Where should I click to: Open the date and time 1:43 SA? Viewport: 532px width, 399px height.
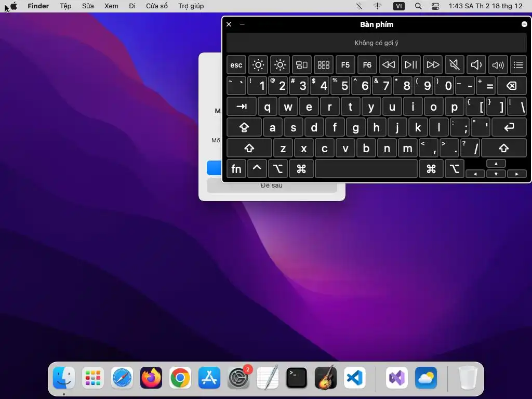click(x=485, y=6)
